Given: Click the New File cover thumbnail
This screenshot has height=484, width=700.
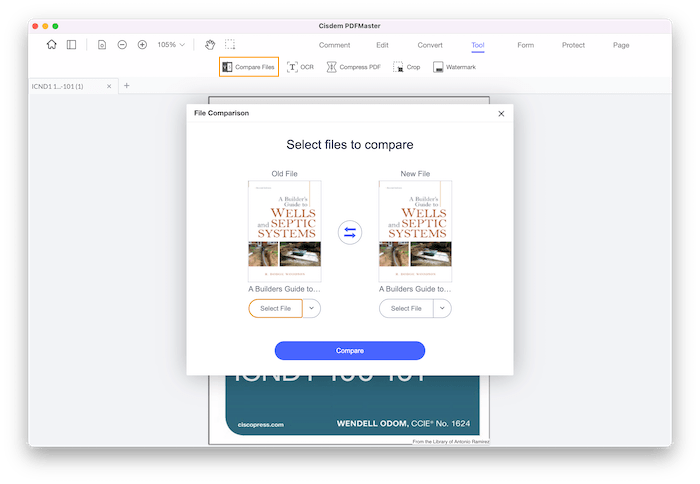Looking at the screenshot, I should pyautogui.click(x=415, y=231).
